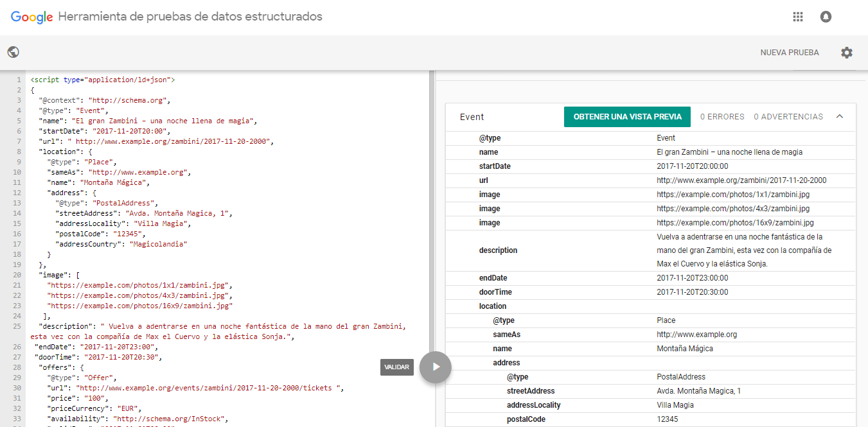Image resolution: width=868 pixels, height=427 pixels.
Task: Click the address row label
Action: click(506, 363)
